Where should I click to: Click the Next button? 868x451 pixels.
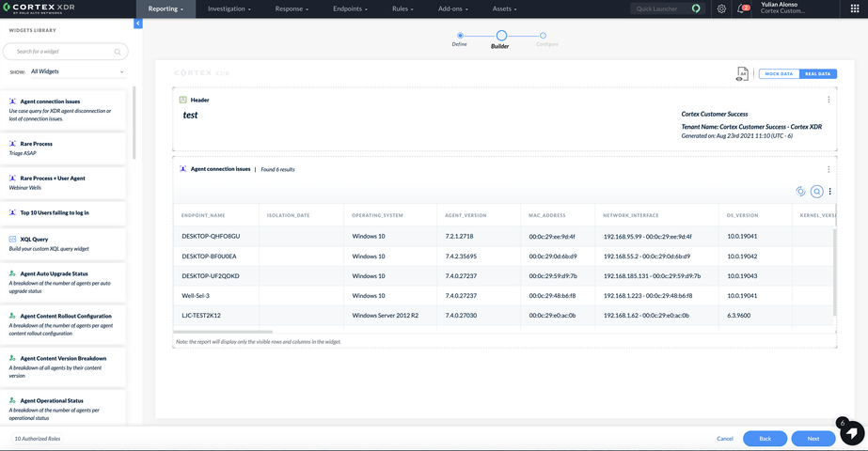(x=813, y=439)
